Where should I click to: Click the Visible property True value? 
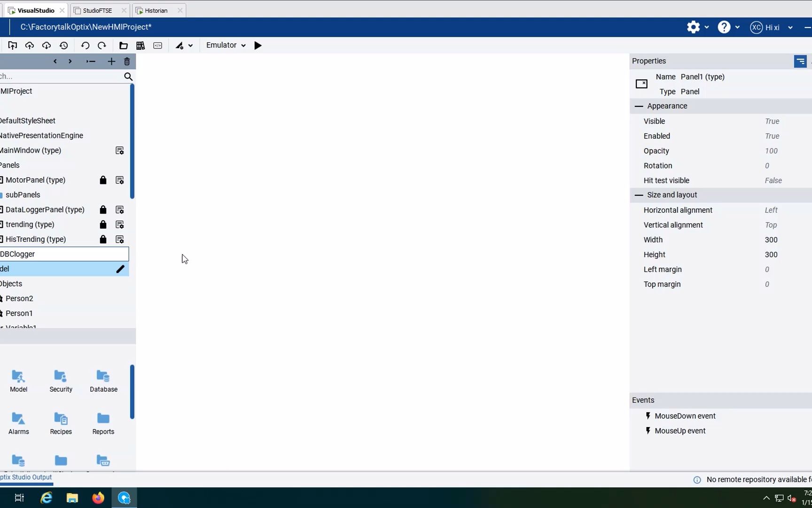point(772,121)
